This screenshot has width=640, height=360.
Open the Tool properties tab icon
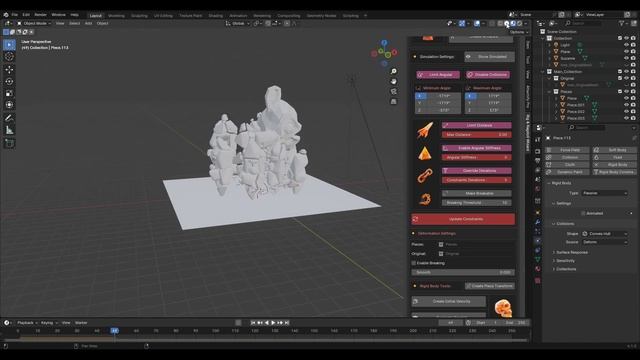(x=538, y=140)
